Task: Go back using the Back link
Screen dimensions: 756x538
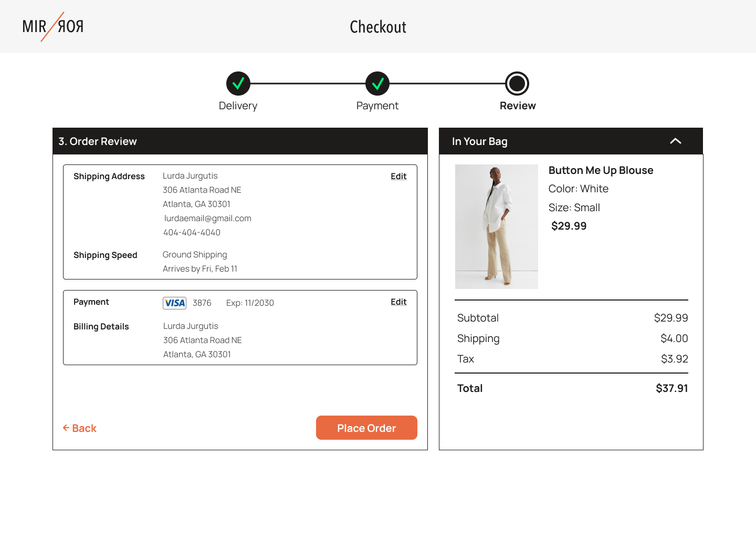Action: point(80,428)
